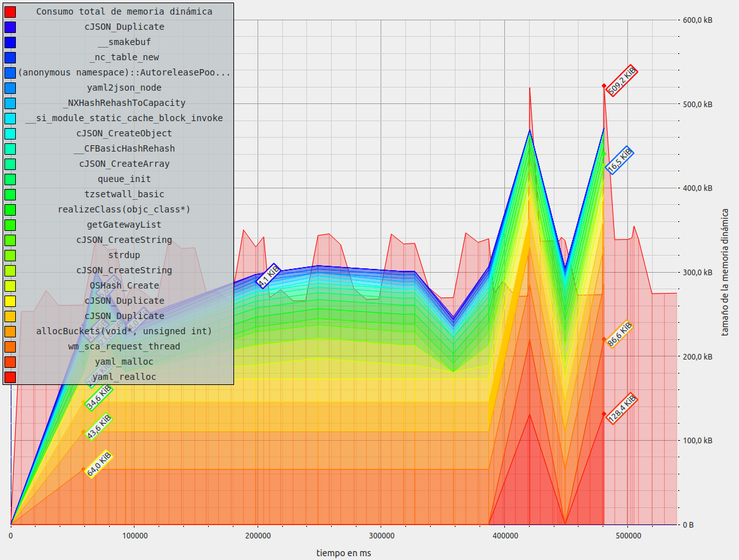Select the yaml2json_node legend marker
Screen dimensions: 739x560
click(10, 88)
